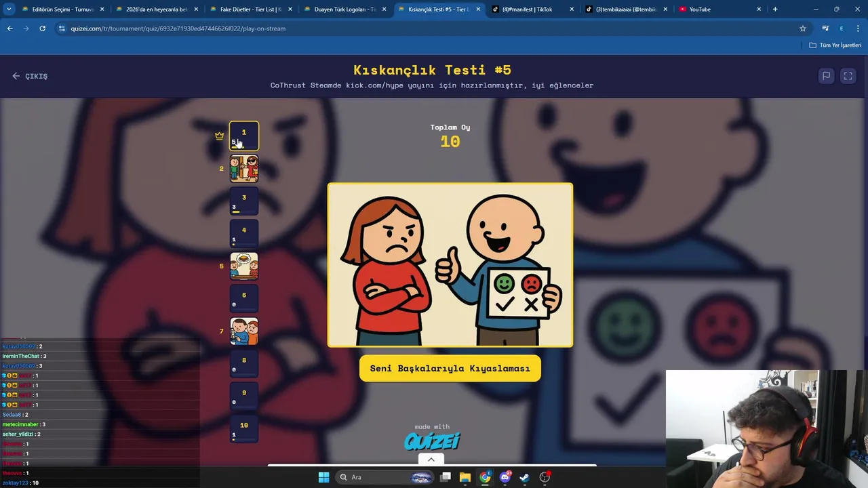
Task: Open Discord from the taskbar
Action: pyautogui.click(x=505, y=477)
